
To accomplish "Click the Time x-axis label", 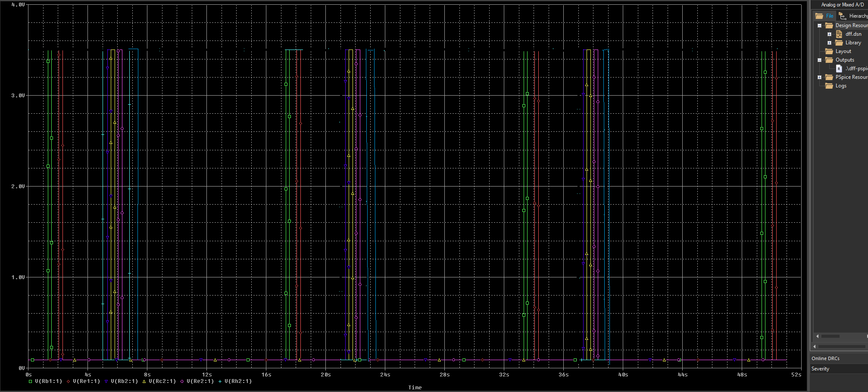I will point(415,388).
